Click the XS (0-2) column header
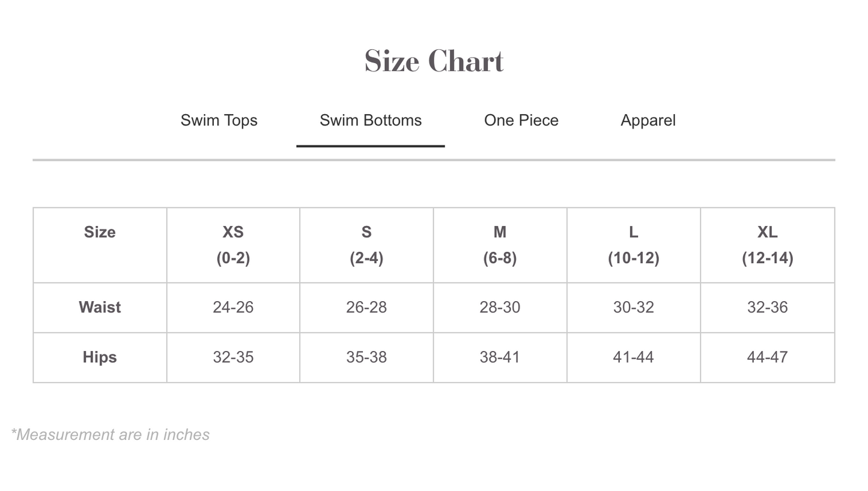Viewport: 868px width, 491px height. (233, 245)
